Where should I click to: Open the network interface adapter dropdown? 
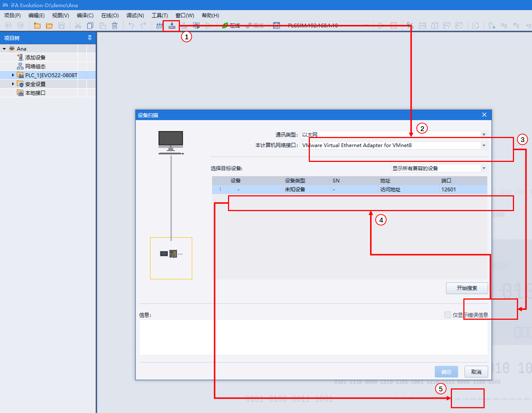(484, 145)
